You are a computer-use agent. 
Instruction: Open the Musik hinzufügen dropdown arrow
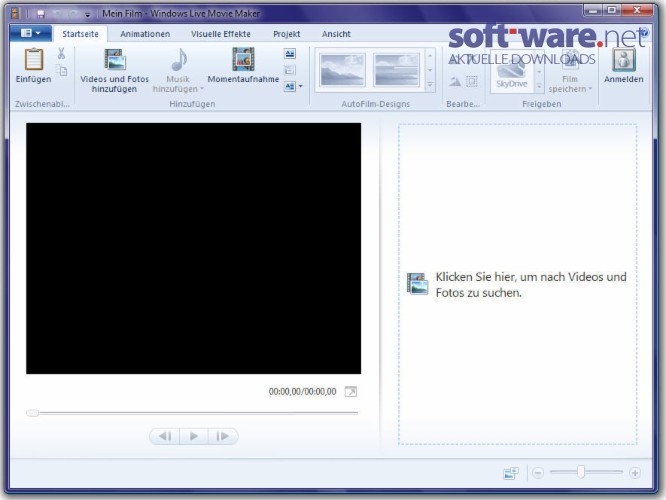[202, 89]
